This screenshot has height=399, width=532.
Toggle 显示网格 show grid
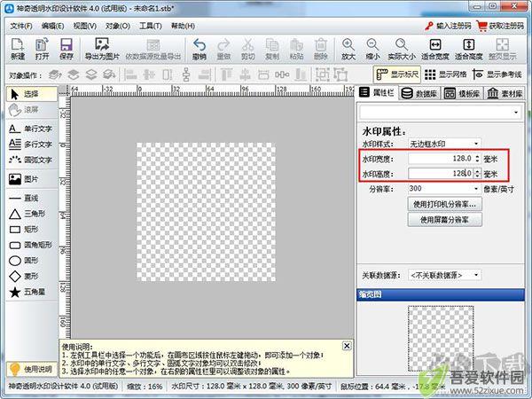coord(445,74)
